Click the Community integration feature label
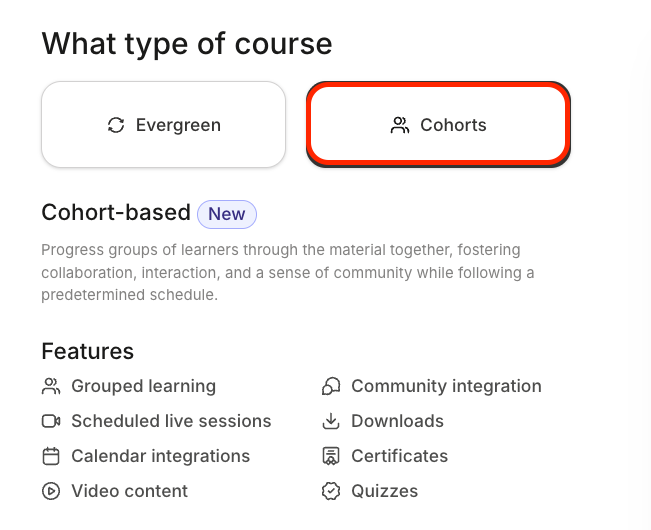 tap(446, 386)
